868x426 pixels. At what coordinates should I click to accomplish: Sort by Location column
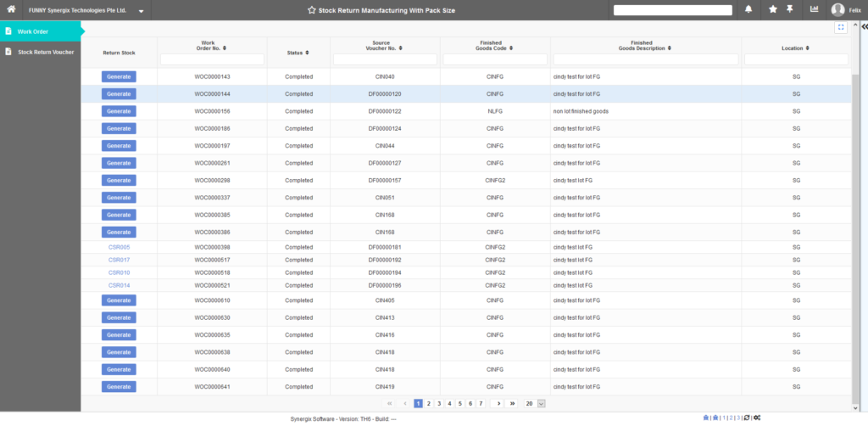click(807, 48)
